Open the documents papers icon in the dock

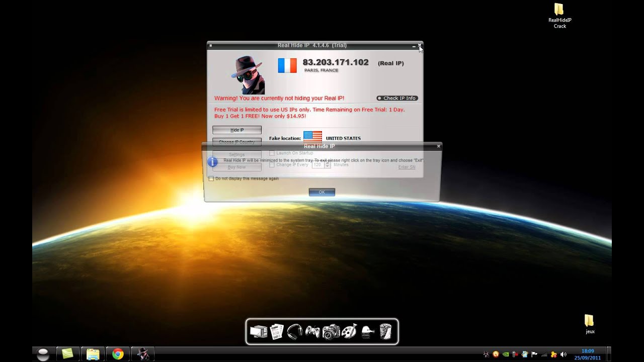277,332
